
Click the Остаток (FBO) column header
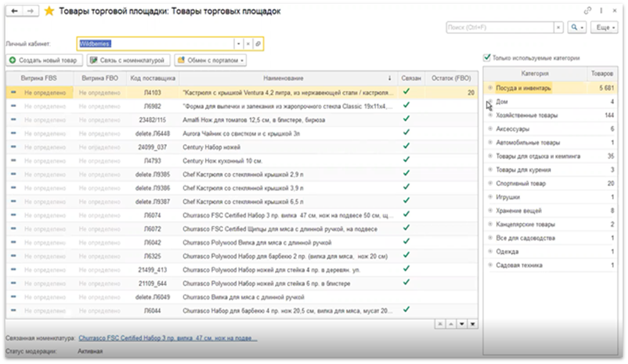tap(452, 78)
